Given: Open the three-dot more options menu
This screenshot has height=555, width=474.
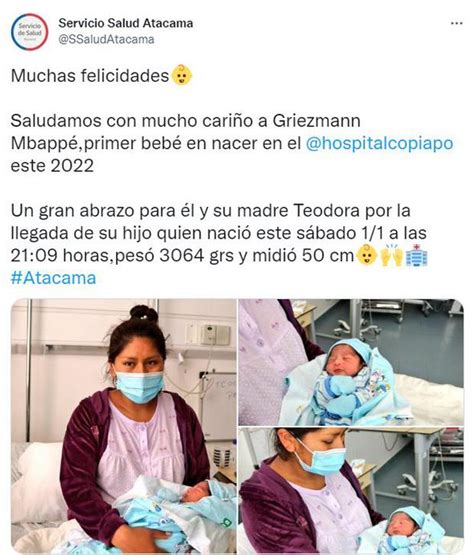Looking at the screenshot, I should [x=456, y=24].
